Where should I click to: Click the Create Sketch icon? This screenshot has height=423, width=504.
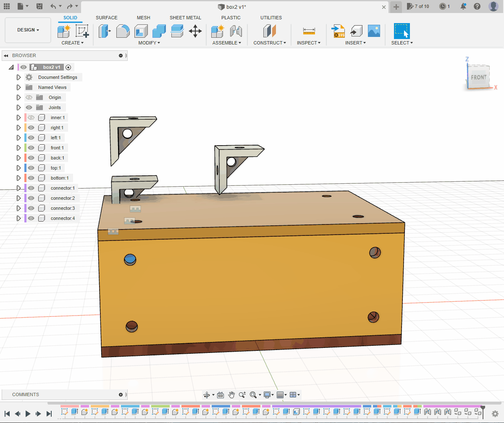pos(82,31)
